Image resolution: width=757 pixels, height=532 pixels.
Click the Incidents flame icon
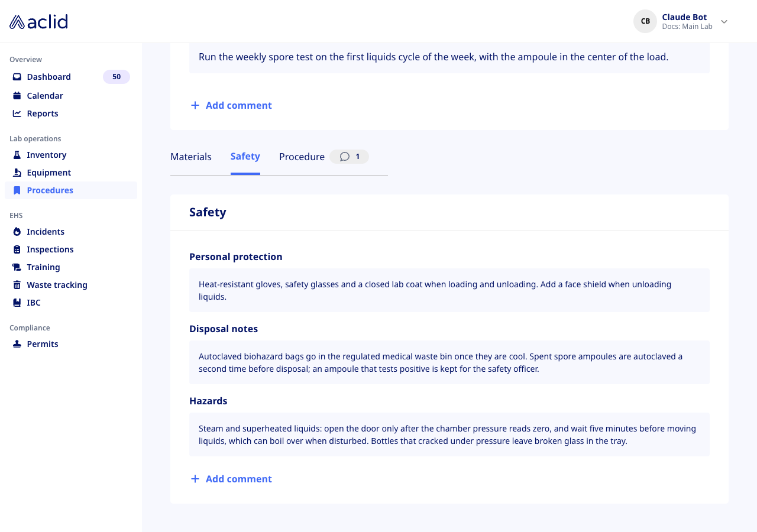(17, 232)
